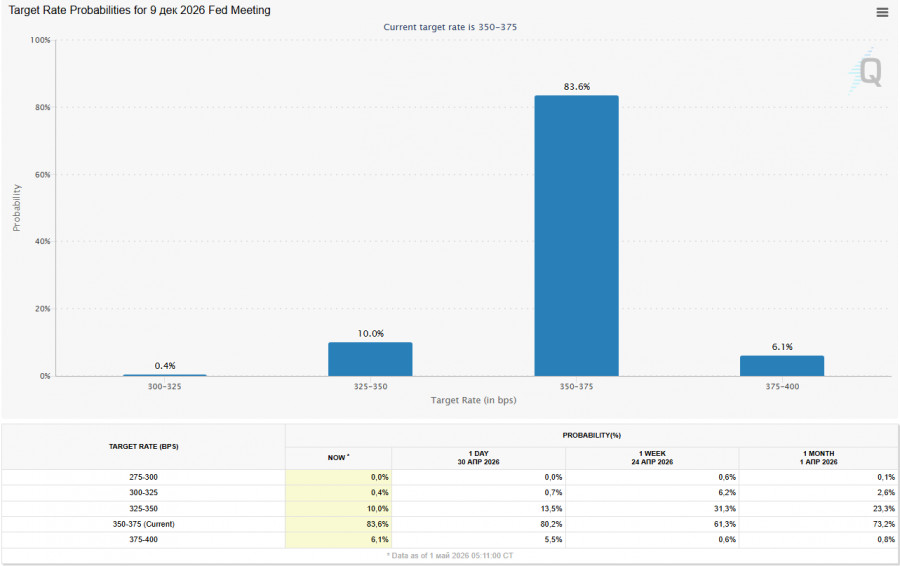The image size is (900, 566).
Task: Click the 83.6% data label above bar
Action: (x=576, y=87)
